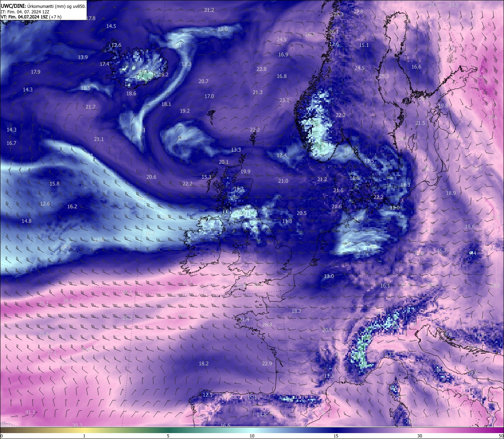Click the map value 21.7
Image resolution: width=504 pixels, height=439 pixels.
[x=91, y=107]
